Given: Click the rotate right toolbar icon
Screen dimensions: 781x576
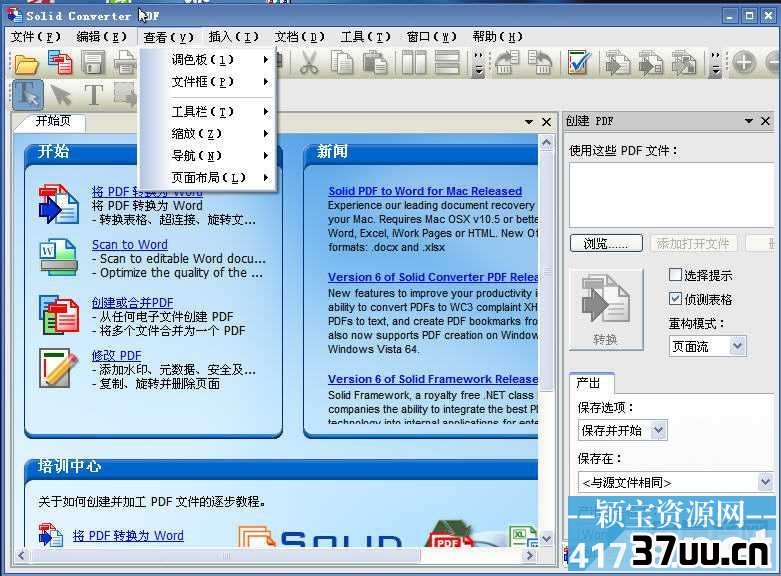Looking at the screenshot, I should point(540,63).
